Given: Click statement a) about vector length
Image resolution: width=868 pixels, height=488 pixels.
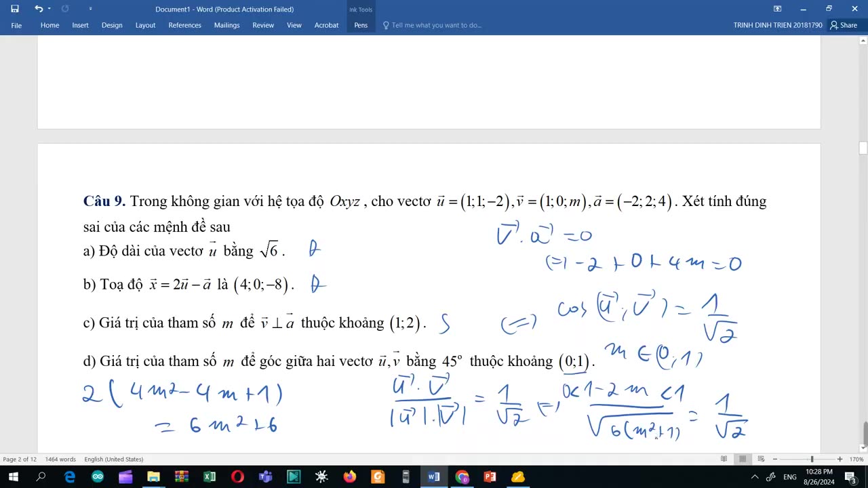Looking at the screenshot, I should coord(184,251).
